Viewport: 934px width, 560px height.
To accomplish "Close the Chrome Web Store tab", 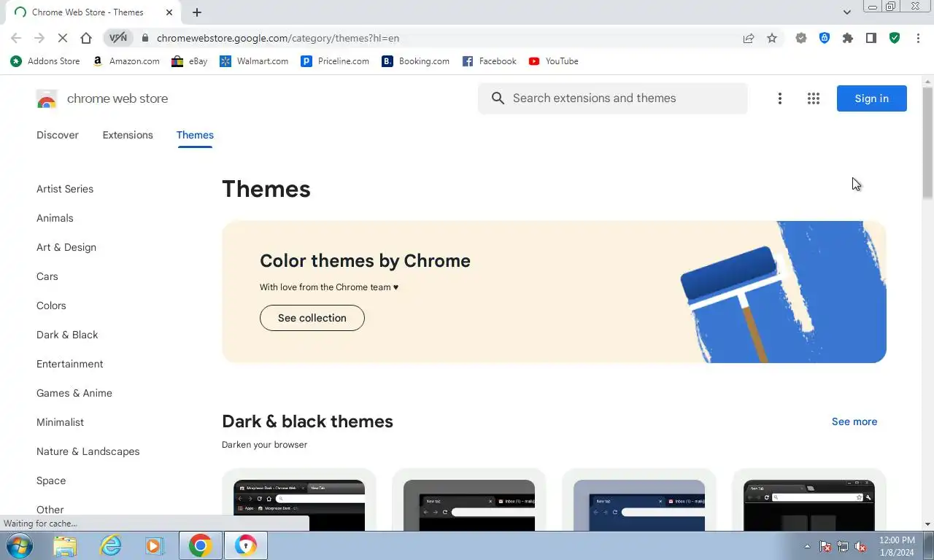I will 169,12.
